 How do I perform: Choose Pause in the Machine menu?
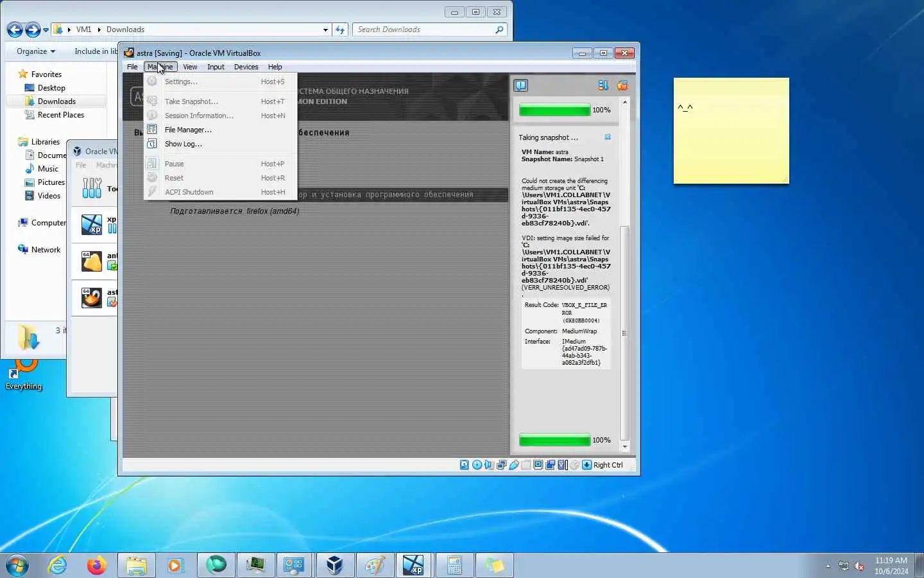(x=220, y=164)
